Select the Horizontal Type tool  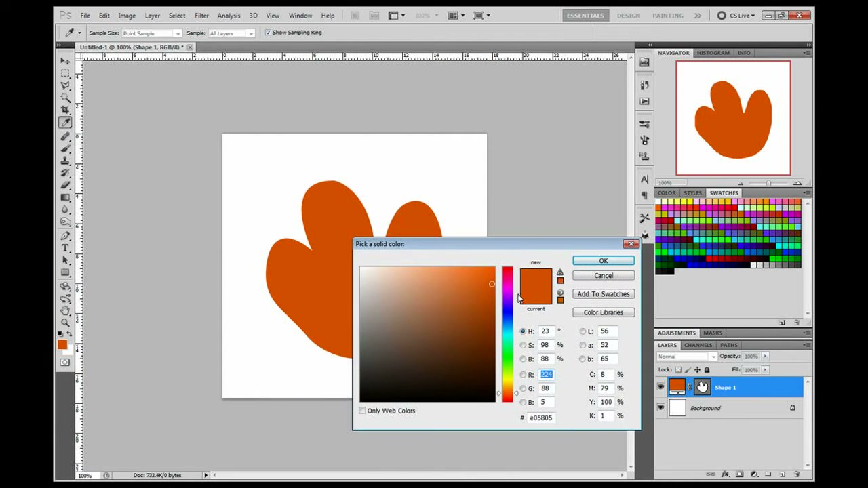[x=65, y=248]
